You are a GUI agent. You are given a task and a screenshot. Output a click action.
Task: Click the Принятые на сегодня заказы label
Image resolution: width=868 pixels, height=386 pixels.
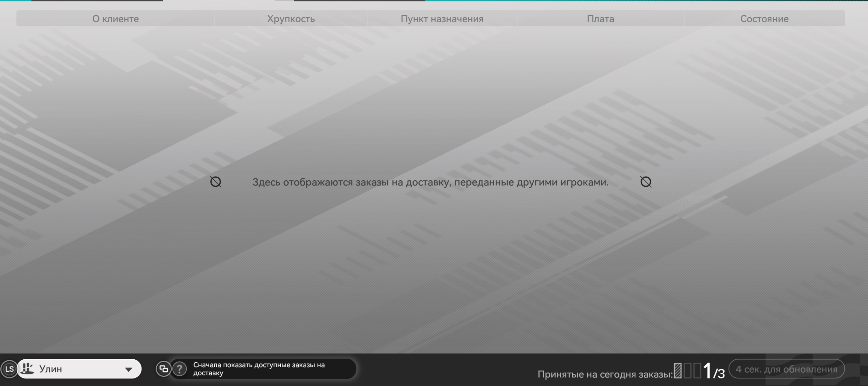tap(605, 374)
